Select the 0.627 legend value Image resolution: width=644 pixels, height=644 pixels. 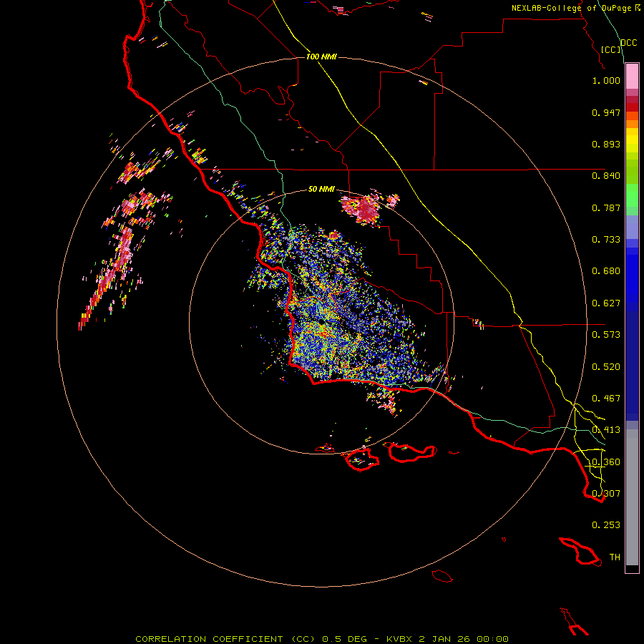click(x=606, y=303)
